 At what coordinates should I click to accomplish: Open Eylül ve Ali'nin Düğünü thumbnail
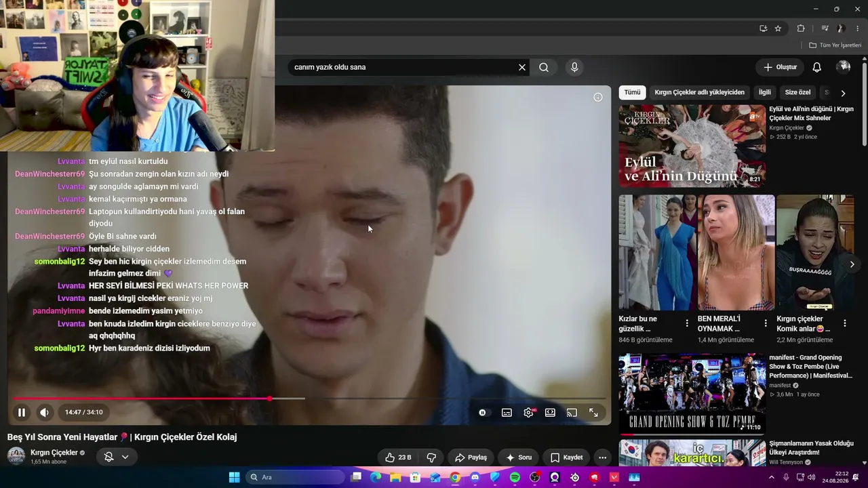[x=692, y=146]
